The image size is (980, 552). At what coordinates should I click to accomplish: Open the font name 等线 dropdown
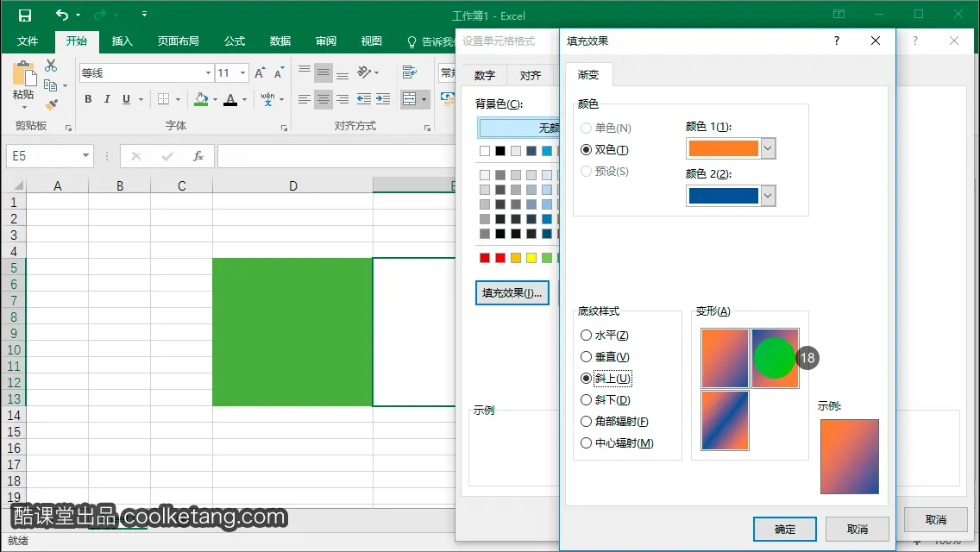coord(208,72)
